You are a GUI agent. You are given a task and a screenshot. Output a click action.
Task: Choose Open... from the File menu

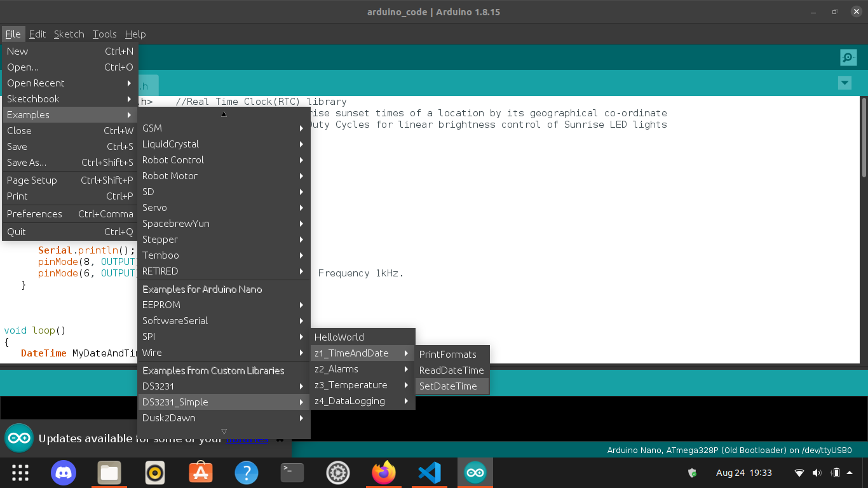click(70, 67)
